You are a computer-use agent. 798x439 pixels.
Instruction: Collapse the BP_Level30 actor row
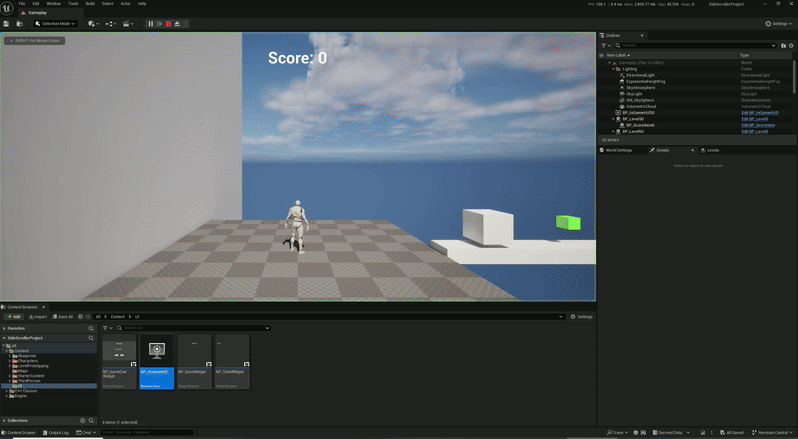[613, 119]
